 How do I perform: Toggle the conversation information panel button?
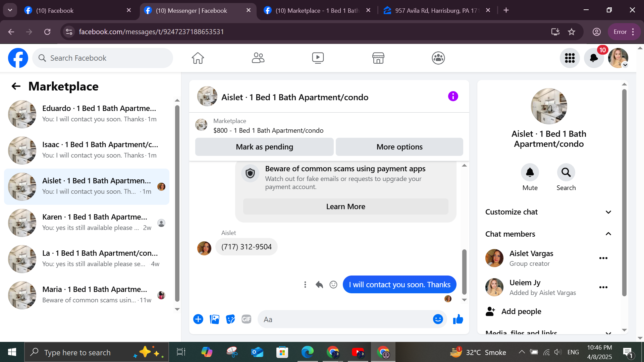click(453, 97)
